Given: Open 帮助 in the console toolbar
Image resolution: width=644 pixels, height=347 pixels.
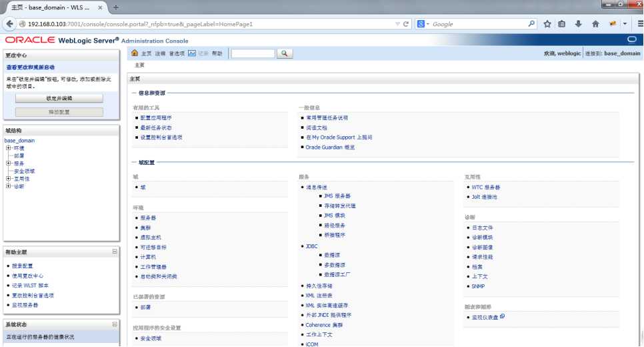Looking at the screenshot, I should 217,53.
